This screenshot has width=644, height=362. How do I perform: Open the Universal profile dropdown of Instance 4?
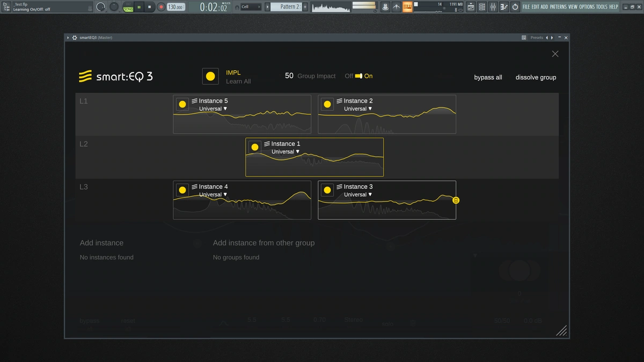(x=213, y=195)
